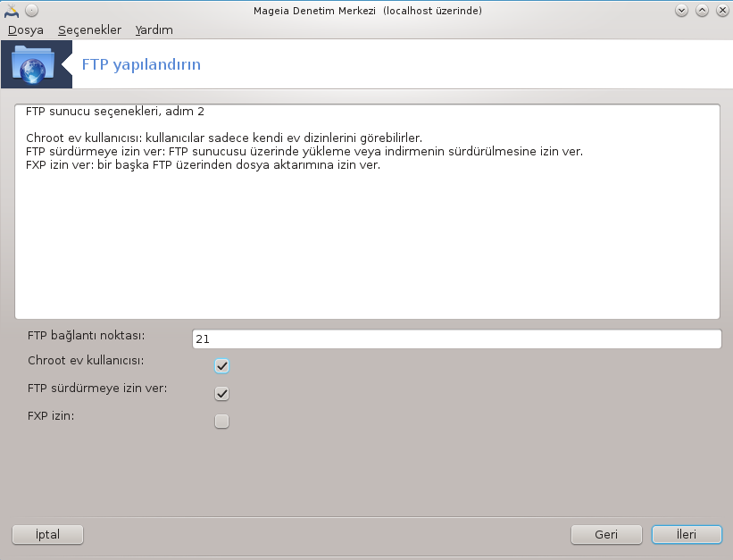Image resolution: width=733 pixels, height=560 pixels.
Task: Proceed with the İleri button
Action: click(687, 534)
